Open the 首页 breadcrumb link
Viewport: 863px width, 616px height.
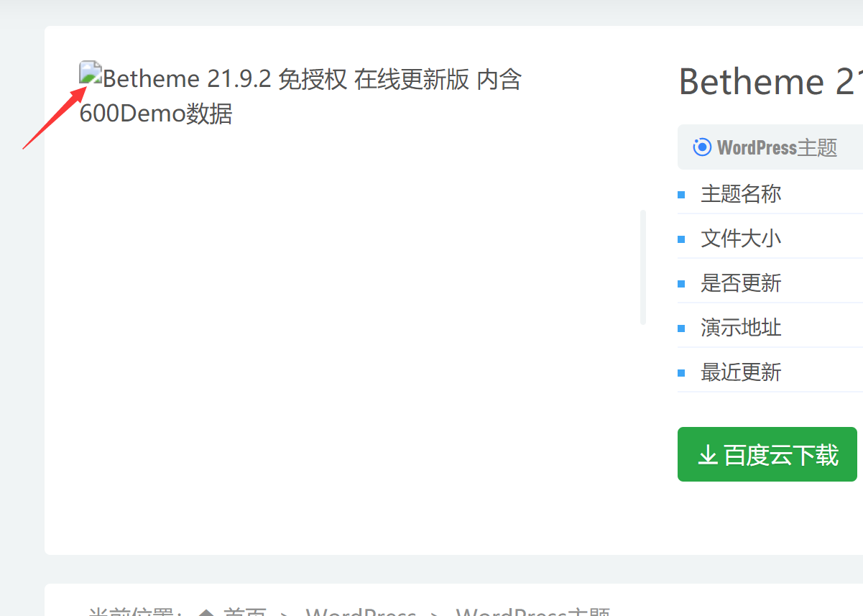pyautogui.click(x=244, y=612)
